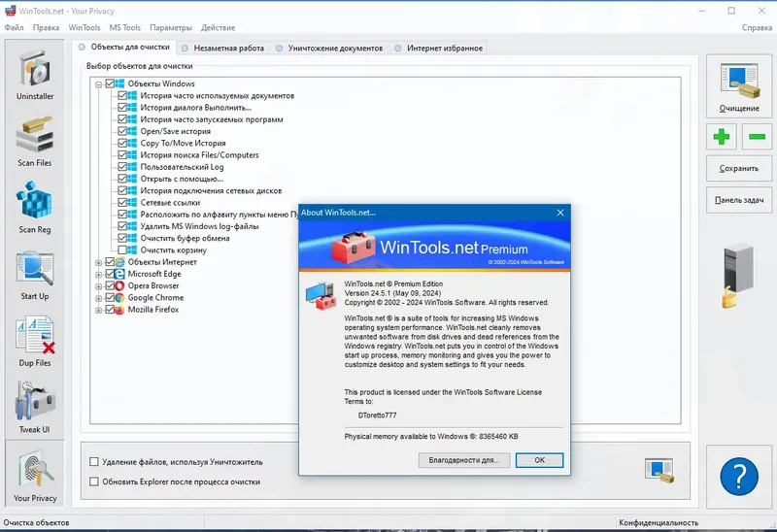Toggle the Сетевые ссылки checkbox
The width and height of the screenshot is (777, 532).
pos(122,203)
